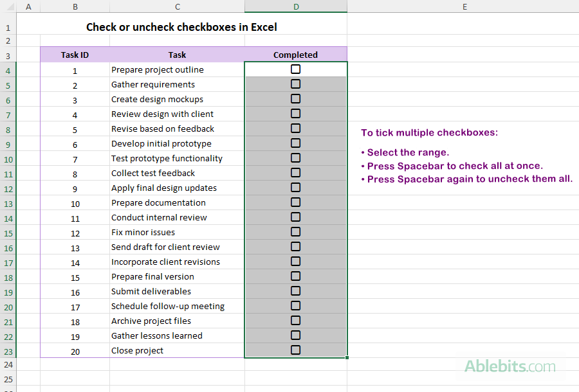Tick the "Prepare documentation" checkbox
579x392 pixels.
(295, 202)
